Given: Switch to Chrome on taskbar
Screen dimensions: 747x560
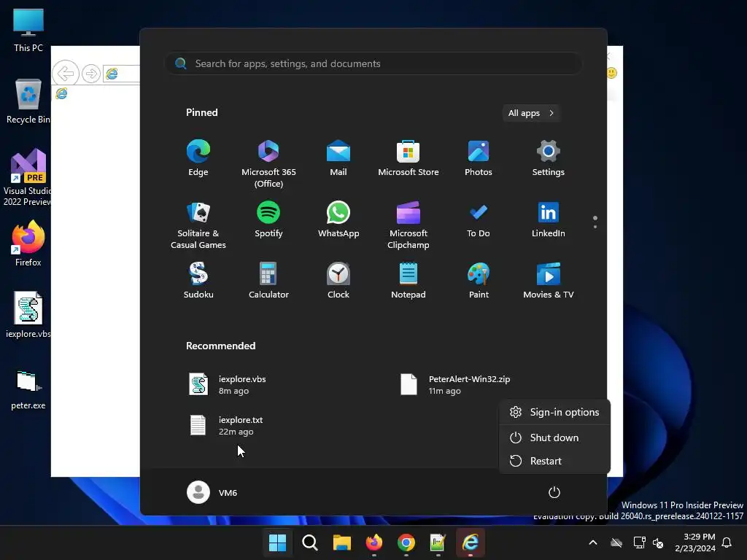Looking at the screenshot, I should tap(406, 542).
